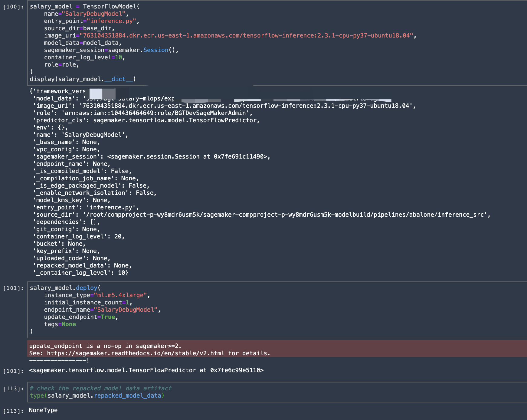Screen dimensions: 527x420
Task: Click the source_dir=base_dir line
Action: pos(79,28)
